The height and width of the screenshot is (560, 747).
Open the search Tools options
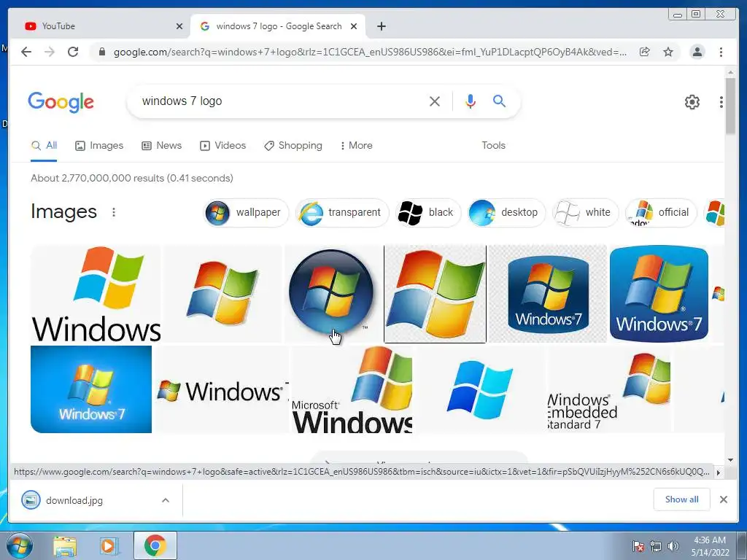(493, 146)
